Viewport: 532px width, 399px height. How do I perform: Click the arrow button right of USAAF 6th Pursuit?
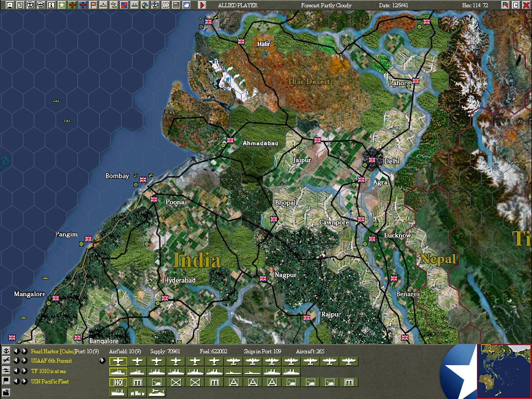(x=102, y=361)
